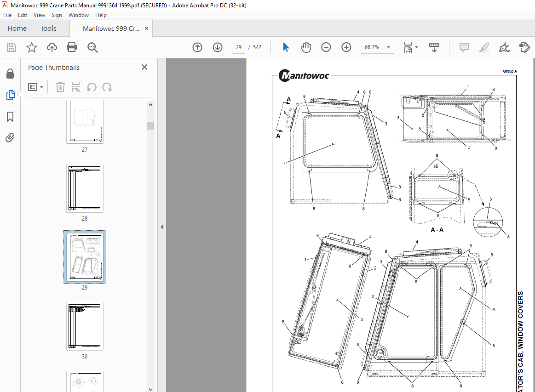Open the Window menu
The height and width of the screenshot is (392, 535).
click(79, 15)
